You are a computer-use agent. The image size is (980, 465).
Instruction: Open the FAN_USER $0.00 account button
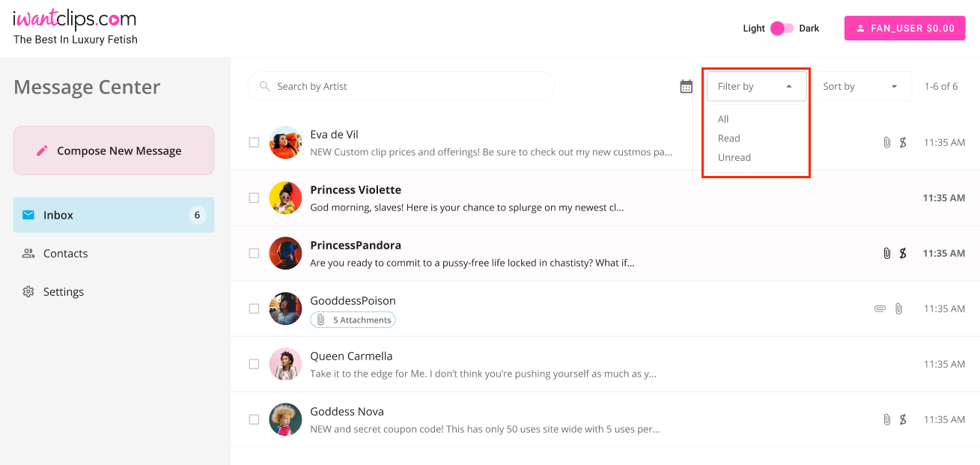[x=904, y=28]
